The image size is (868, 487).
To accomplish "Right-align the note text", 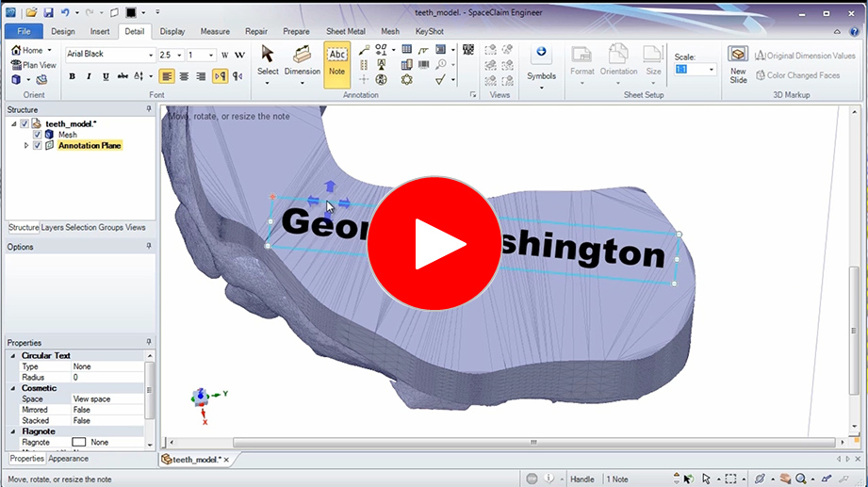I will 201,76.
